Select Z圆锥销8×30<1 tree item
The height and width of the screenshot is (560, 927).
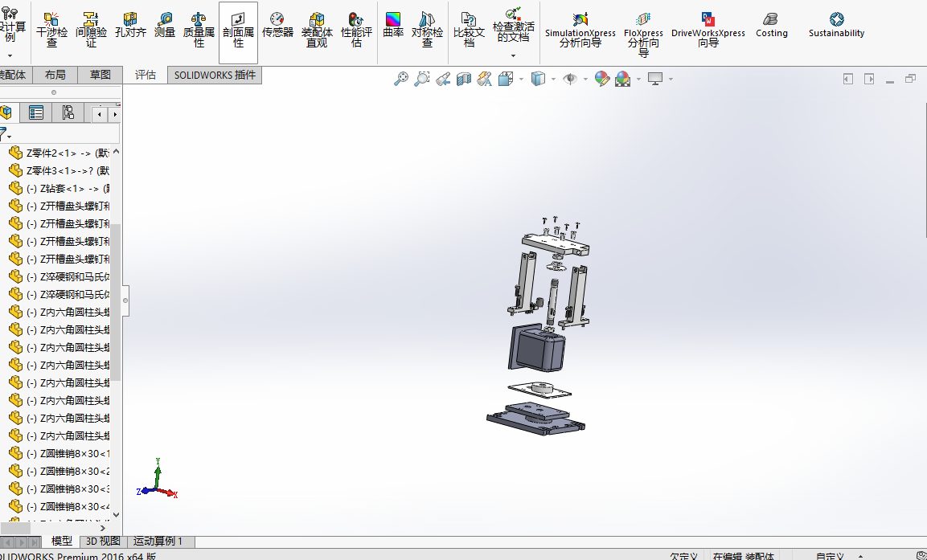pyautogui.click(x=59, y=454)
